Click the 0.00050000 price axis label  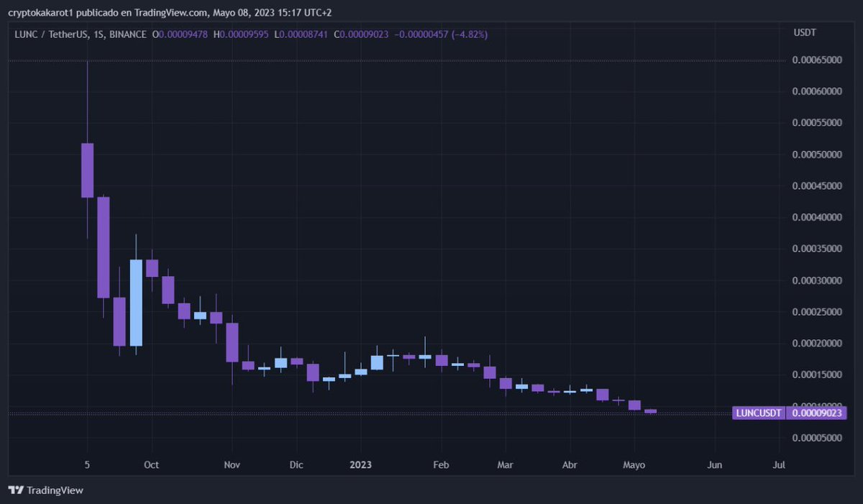818,155
